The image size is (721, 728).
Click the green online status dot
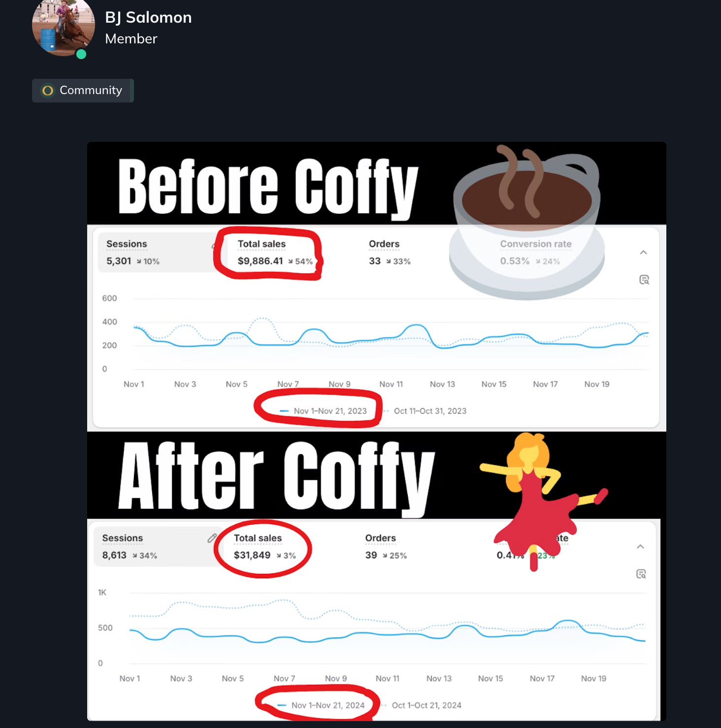point(81,54)
